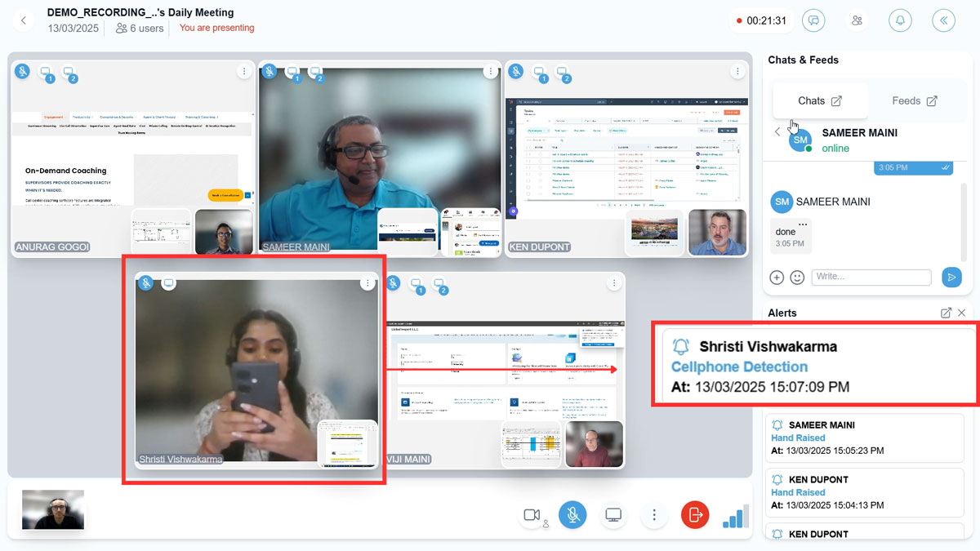980x551 pixels.
Task: Pop out the Alerts panel
Action: pyautogui.click(x=946, y=313)
